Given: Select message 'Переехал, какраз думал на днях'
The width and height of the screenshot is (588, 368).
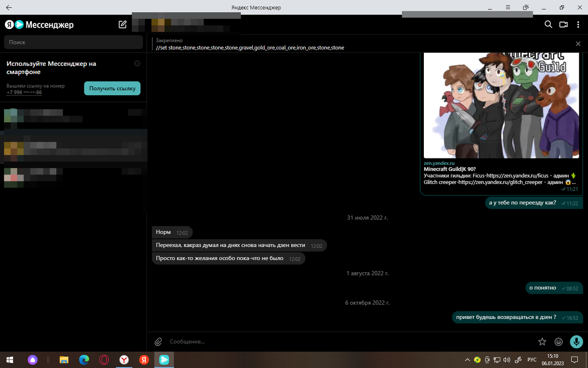Looking at the screenshot, I should tap(239, 245).
